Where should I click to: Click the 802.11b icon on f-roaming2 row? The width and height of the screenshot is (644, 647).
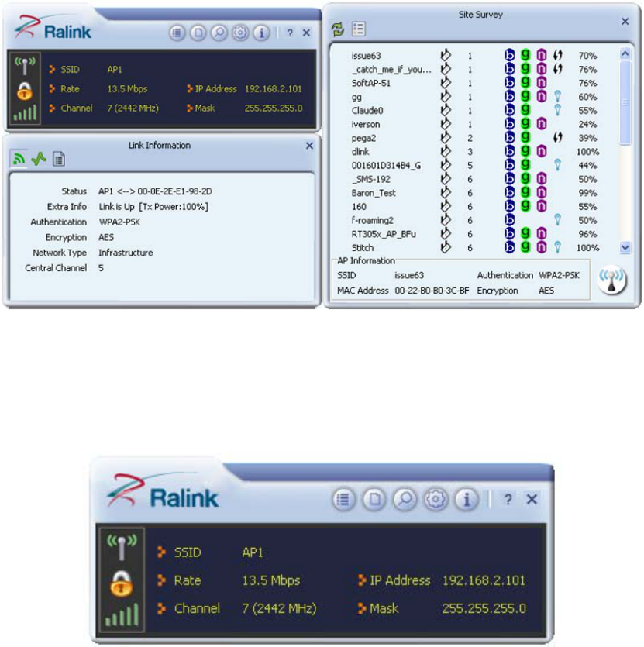[x=509, y=220]
